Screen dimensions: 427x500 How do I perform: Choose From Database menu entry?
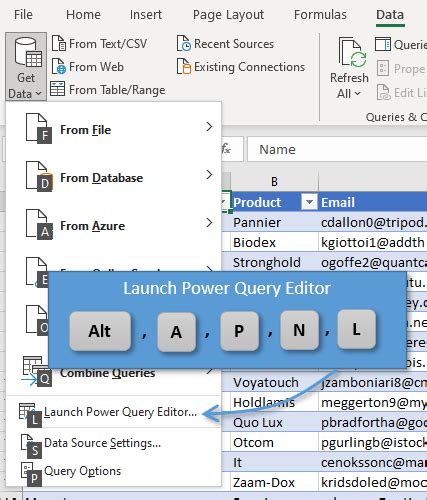[x=113, y=178]
